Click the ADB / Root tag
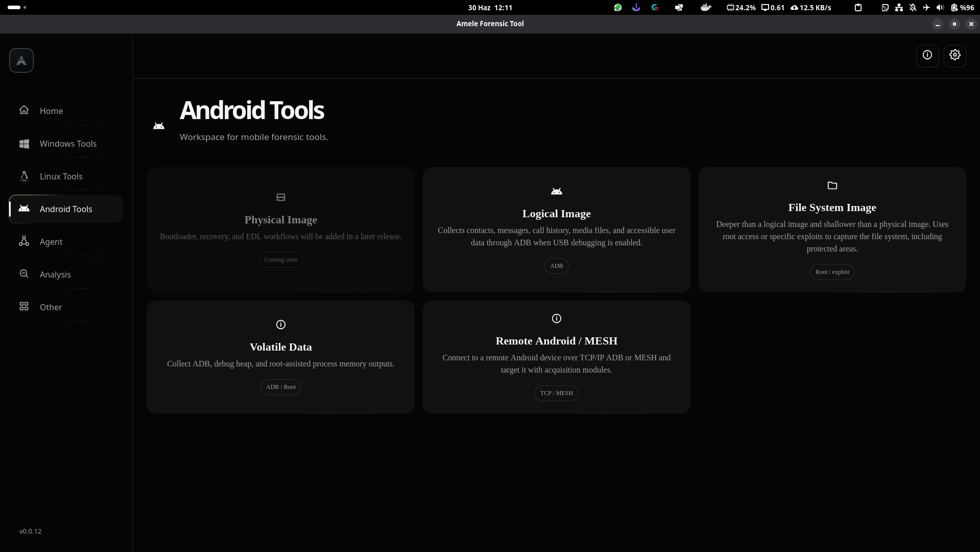 coord(281,387)
